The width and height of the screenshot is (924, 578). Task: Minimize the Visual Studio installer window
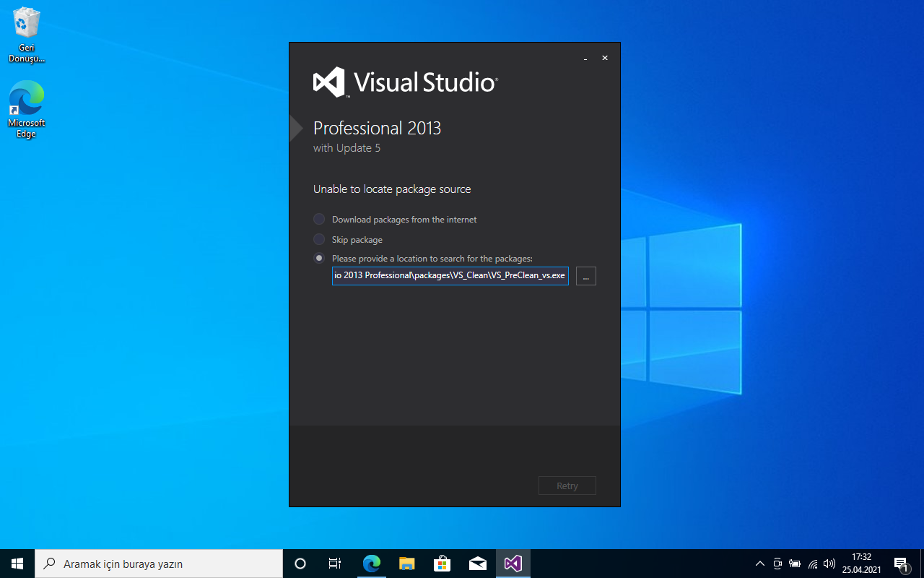click(585, 58)
